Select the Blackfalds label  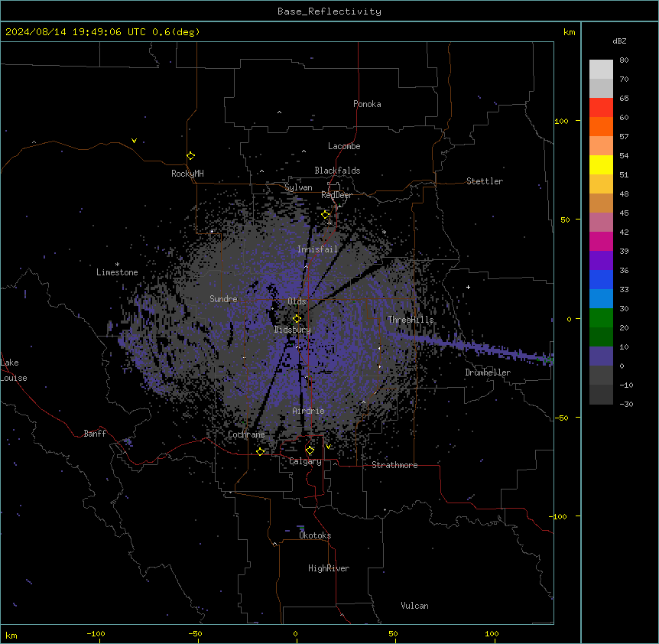(x=337, y=171)
